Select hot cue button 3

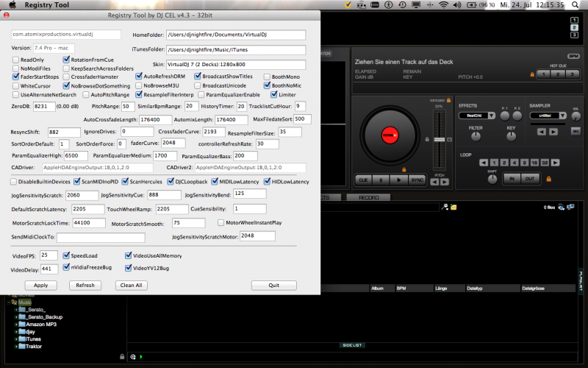[572, 74]
